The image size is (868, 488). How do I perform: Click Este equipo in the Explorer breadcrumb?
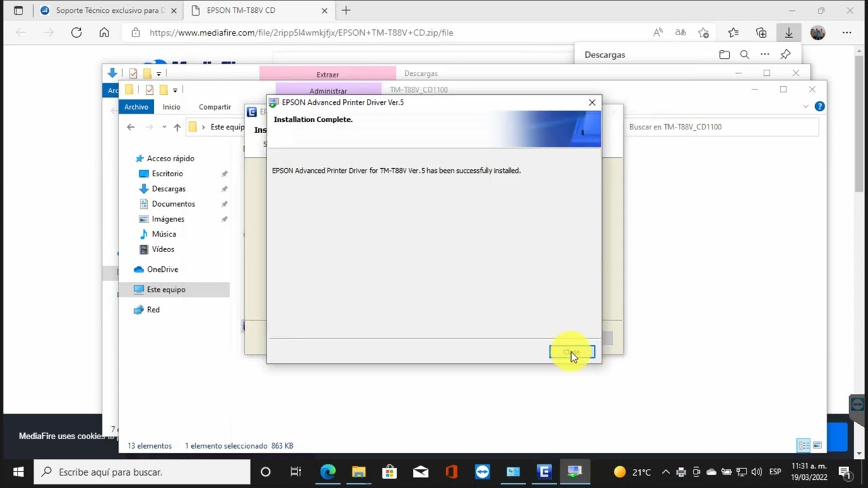[226, 127]
